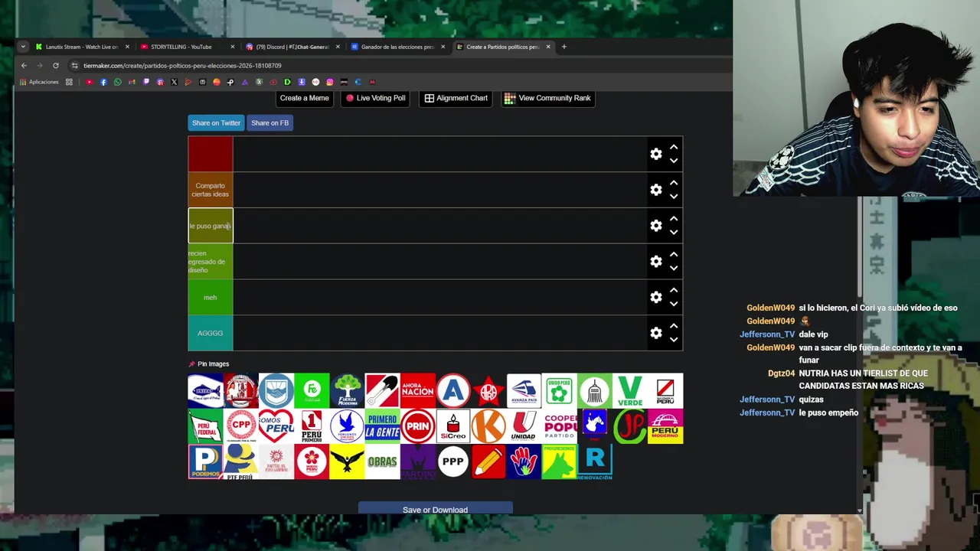Share the tier list on Twitter
Image resolution: width=980 pixels, height=551 pixels.
click(x=216, y=122)
